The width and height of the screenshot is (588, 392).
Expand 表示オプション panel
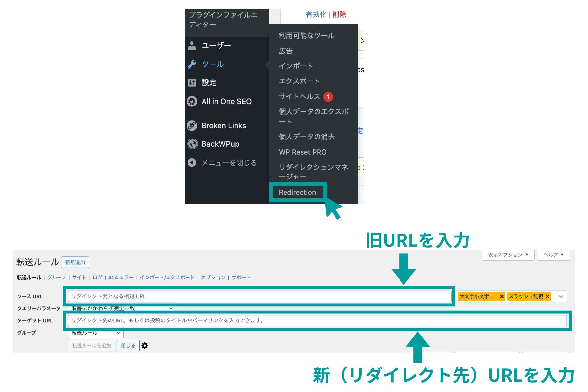pyautogui.click(x=508, y=255)
